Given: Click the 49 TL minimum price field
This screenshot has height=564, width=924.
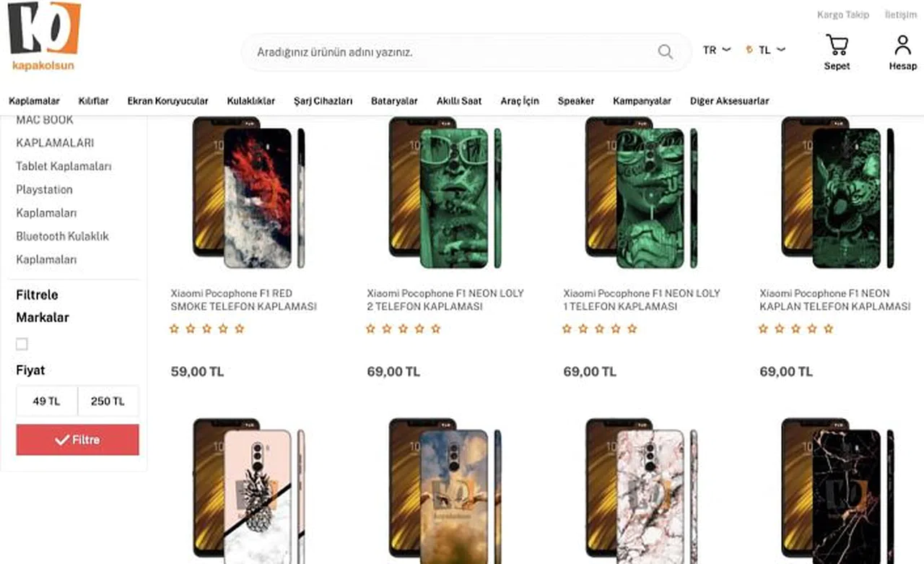Looking at the screenshot, I should tap(47, 402).
